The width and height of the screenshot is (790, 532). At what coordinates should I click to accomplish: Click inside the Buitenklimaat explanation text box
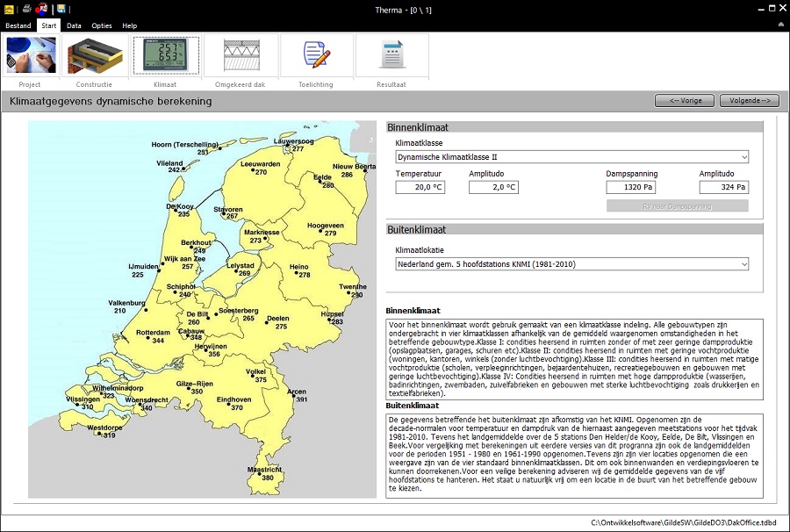pos(574,456)
